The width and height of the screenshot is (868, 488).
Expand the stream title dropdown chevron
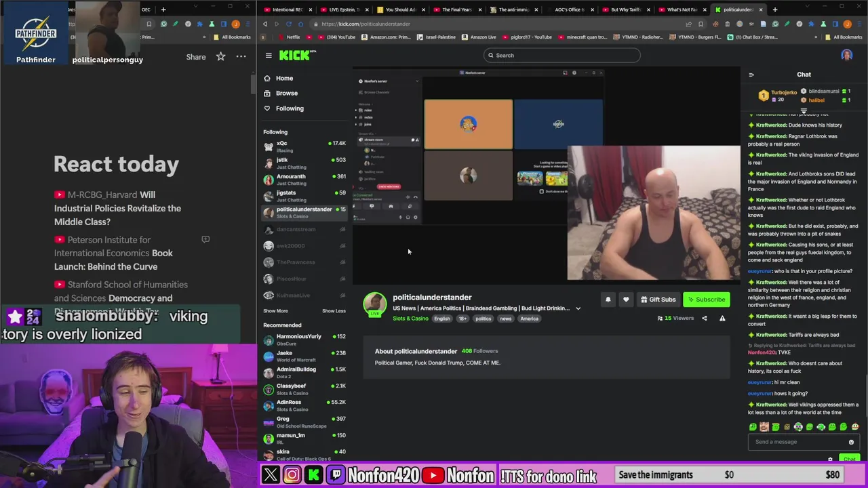point(578,308)
